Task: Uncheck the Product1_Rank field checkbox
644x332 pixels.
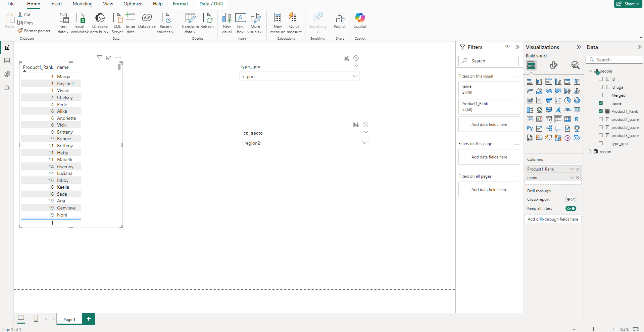Action: 601,111
